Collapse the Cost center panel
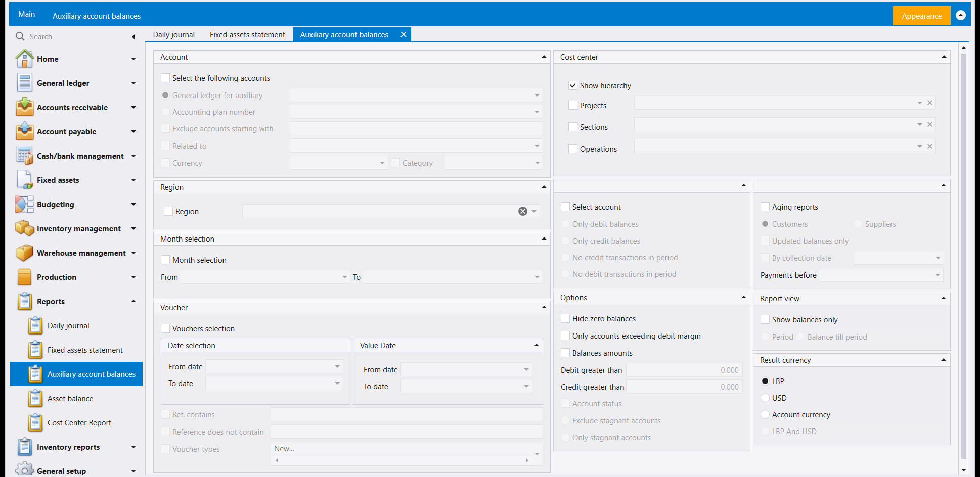 944,57
